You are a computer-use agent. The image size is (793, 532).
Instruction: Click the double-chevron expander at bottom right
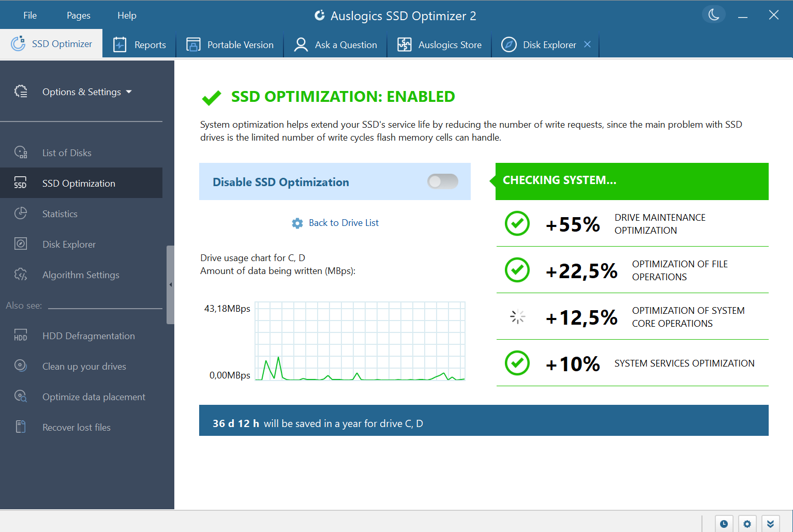(770, 523)
